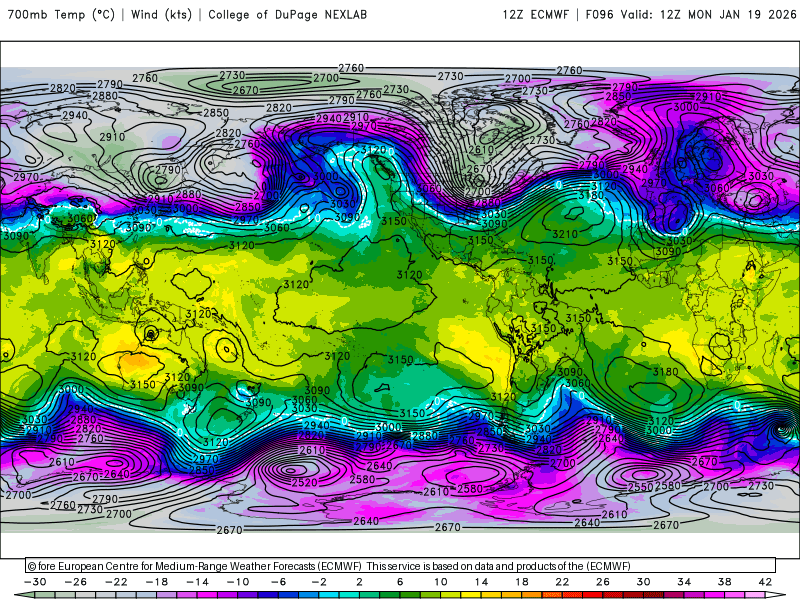The width and height of the screenshot is (800, 600).
Task: Click the "F096 Valid: 12Z MON JAN 19 2026" text
Action: pos(691,14)
